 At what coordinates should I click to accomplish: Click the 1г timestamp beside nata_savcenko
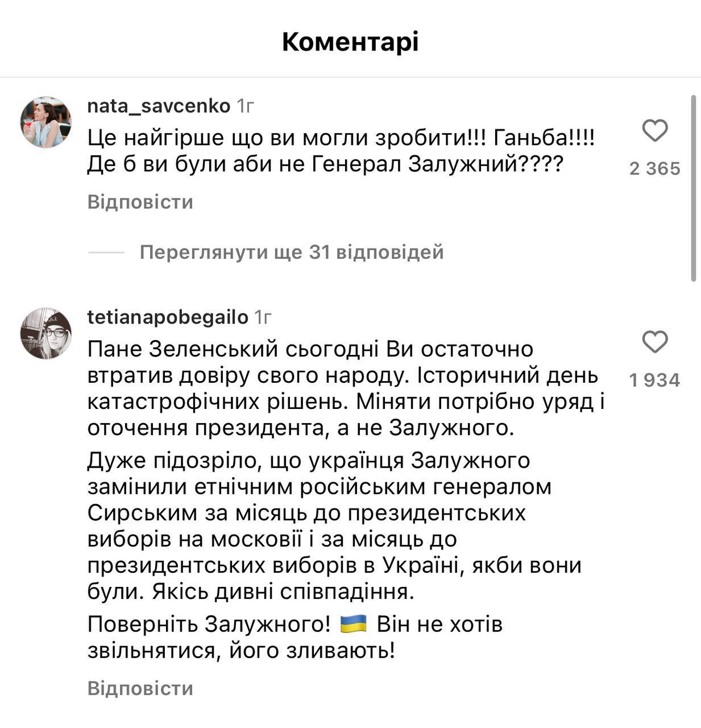245,106
